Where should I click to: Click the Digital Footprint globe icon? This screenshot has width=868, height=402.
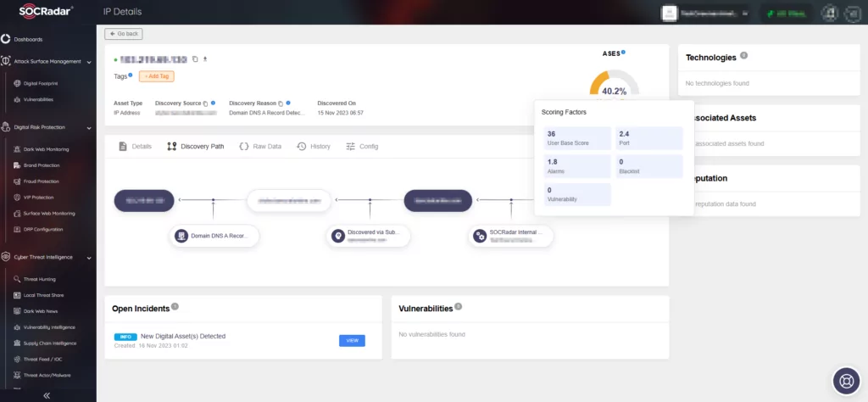17,83
